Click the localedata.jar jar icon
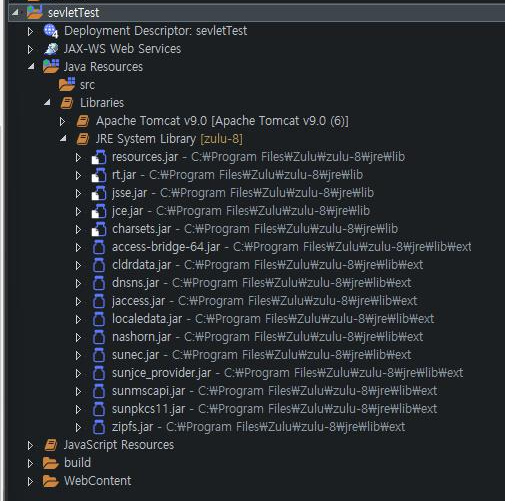 [x=99, y=319]
